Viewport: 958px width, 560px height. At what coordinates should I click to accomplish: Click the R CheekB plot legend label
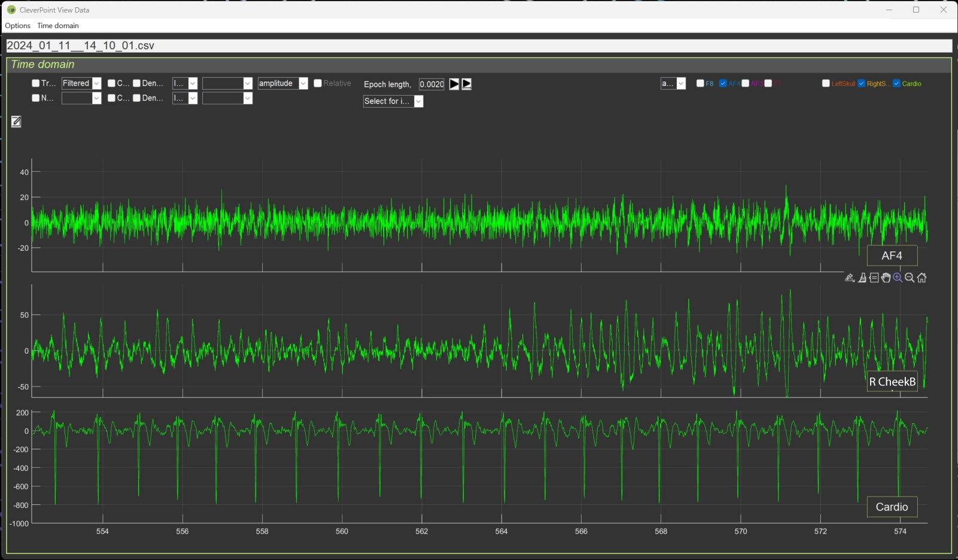(x=892, y=381)
